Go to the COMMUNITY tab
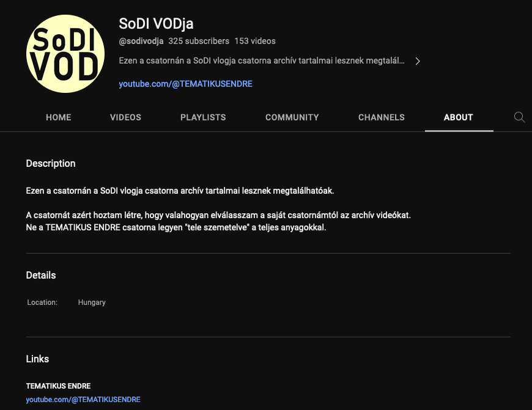The image size is (532, 410). coord(292,117)
